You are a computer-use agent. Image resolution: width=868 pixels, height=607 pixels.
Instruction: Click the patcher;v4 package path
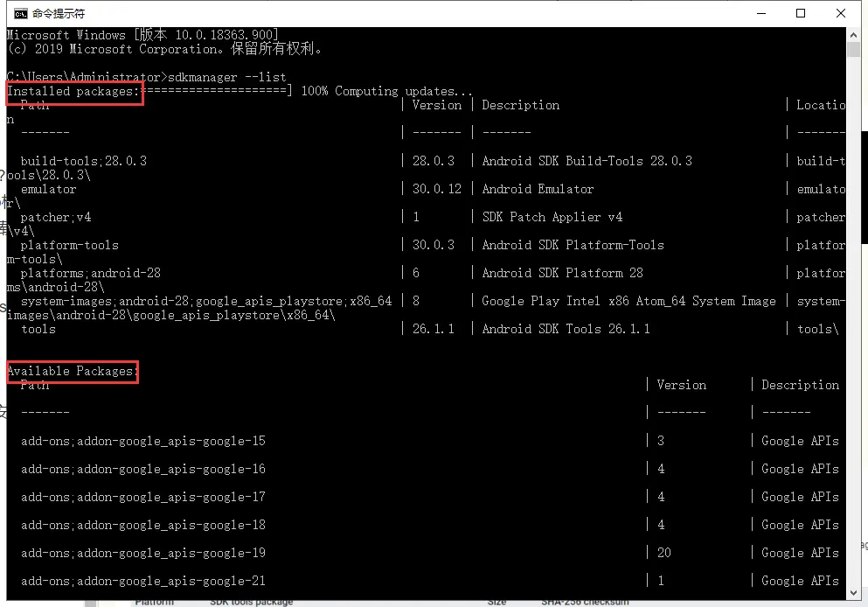click(x=56, y=217)
